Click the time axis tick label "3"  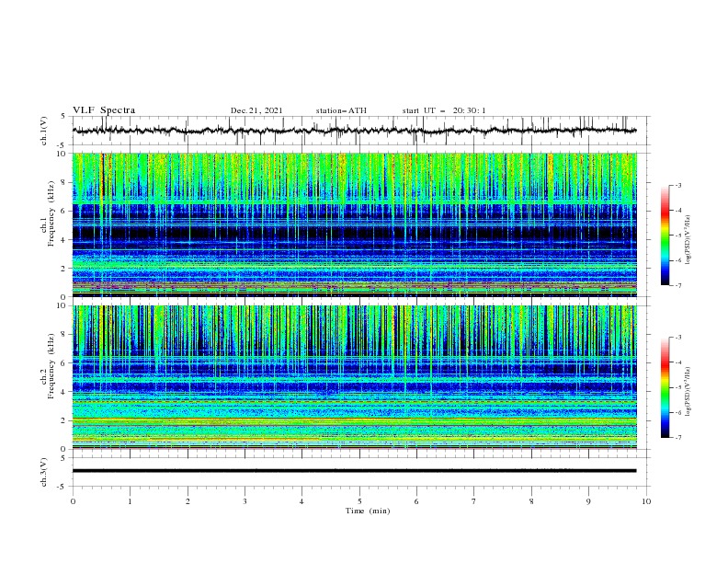pyautogui.click(x=245, y=501)
